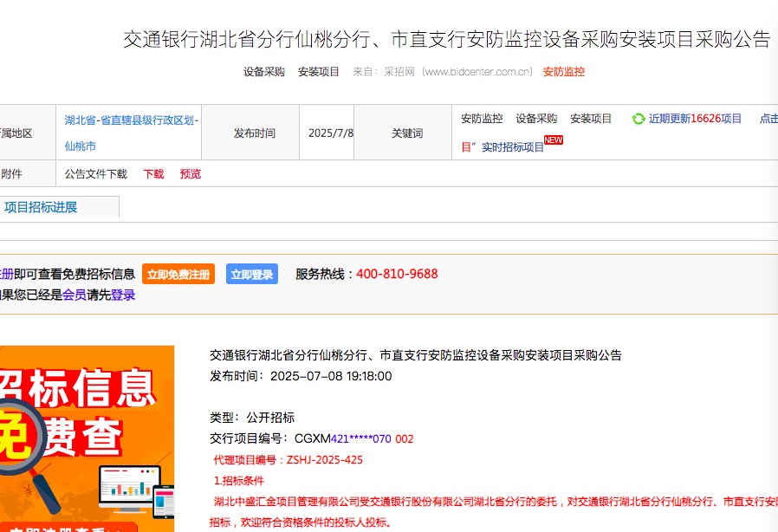Screen dimensions: 778x532
Task: Click the main page title heading
Action: click(x=446, y=40)
